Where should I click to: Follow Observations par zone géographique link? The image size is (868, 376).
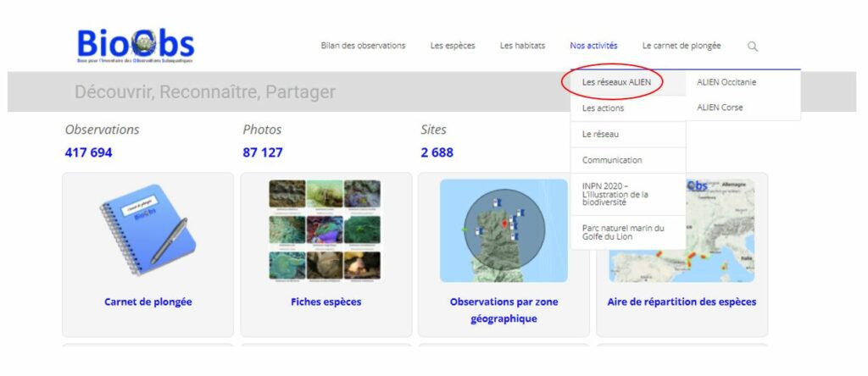tap(504, 310)
